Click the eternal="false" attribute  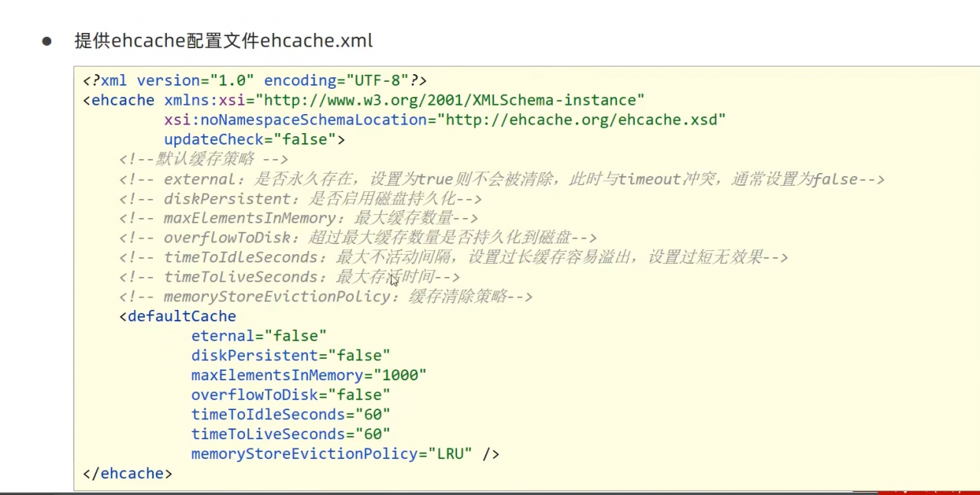259,336
